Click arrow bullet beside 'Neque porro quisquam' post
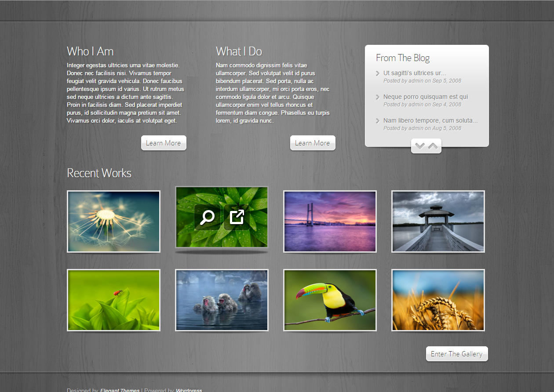The image size is (554, 392). tap(378, 97)
